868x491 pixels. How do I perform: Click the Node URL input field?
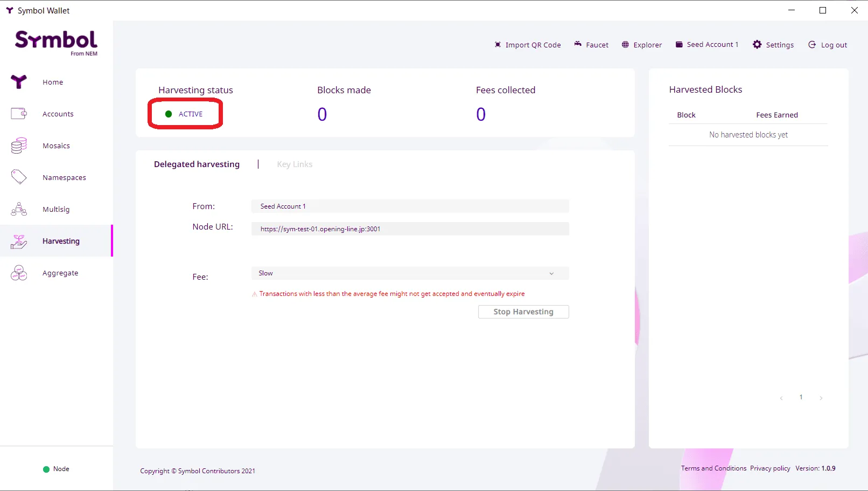coord(410,229)
